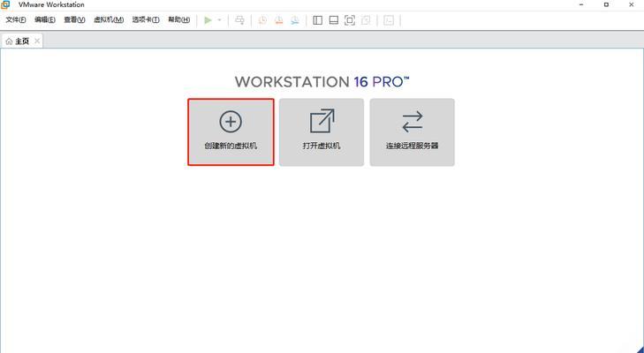
Task: Click the manage snapshots icon
Action: coord(295,20)
